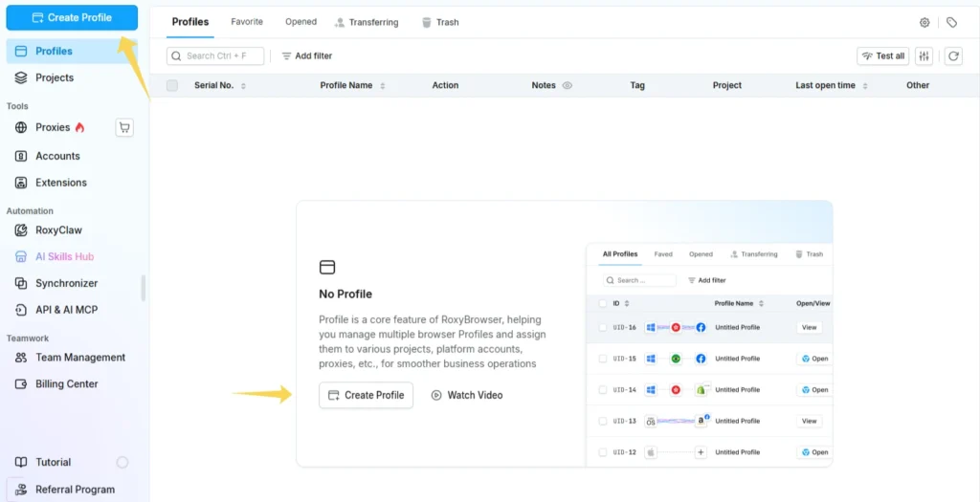Refresh the profile list
The height and width of the screenshot is (502, 980).
[x=952, y=56]
